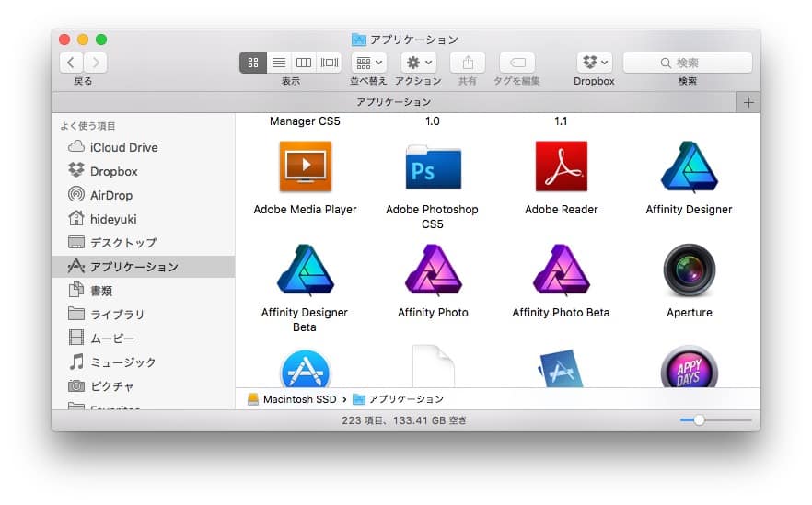812x505 pixels.
Task: Click the back navigation button
Action: pos(72,63)
